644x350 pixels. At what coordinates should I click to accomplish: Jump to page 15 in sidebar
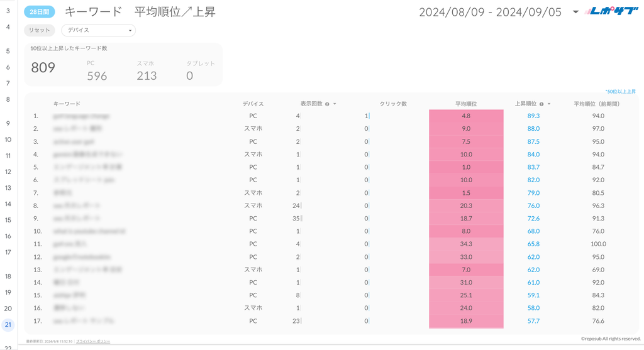click(x=8, y=220)
